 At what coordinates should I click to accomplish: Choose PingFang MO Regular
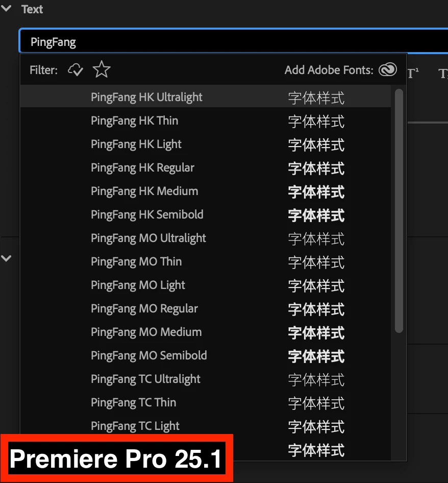coord(205,308)
